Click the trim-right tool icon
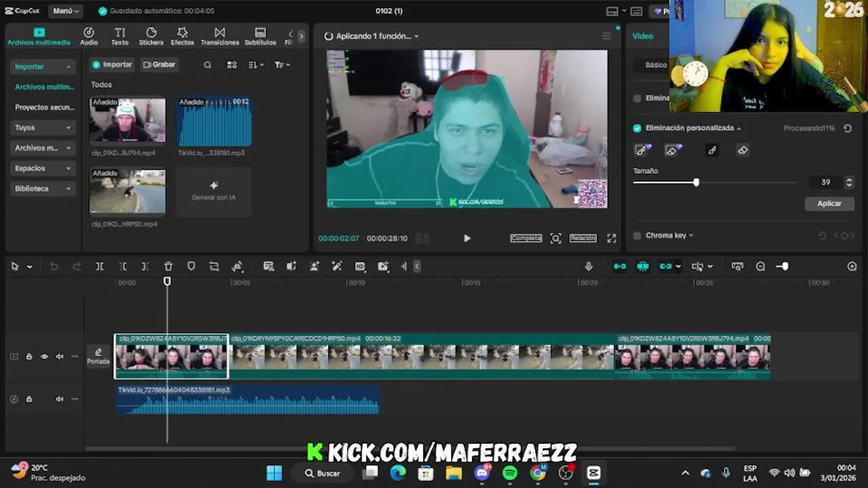Viewport: 868px width, 488px height. coord(145,266)
